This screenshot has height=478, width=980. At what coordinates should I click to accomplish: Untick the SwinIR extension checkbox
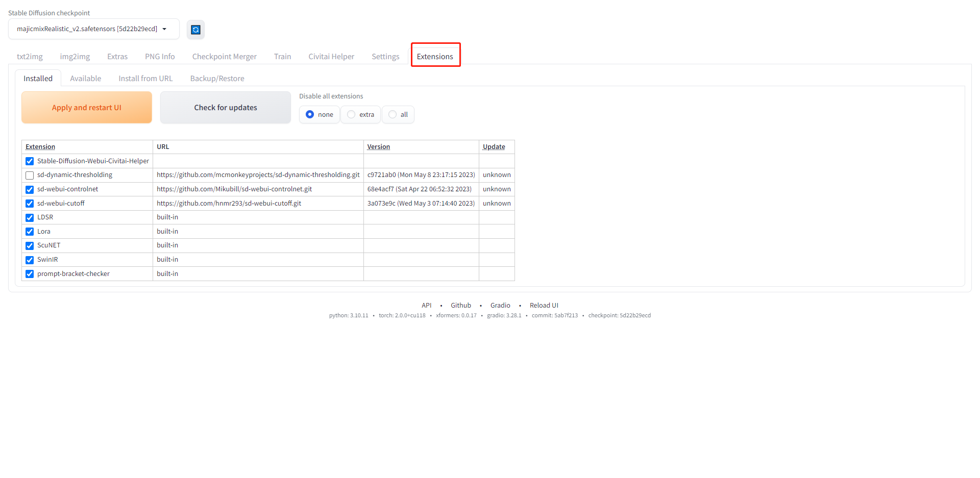pyautogui.click(x=30, y=260)
